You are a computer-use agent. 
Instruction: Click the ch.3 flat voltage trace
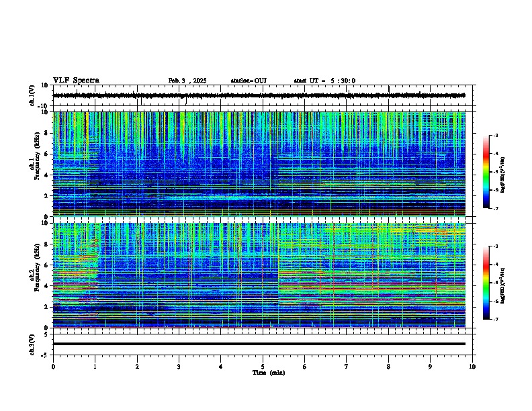point(259,344)
